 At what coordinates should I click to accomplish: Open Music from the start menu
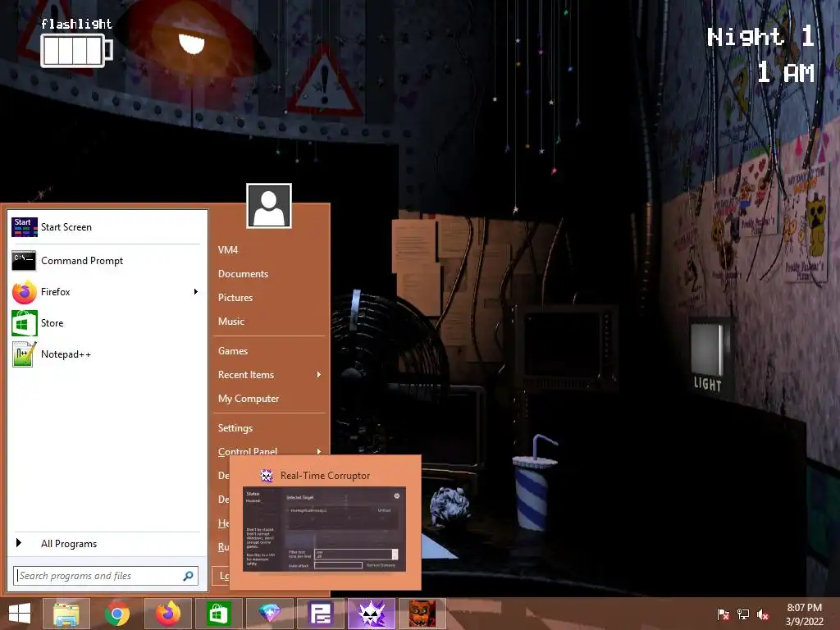coord(231,322)
